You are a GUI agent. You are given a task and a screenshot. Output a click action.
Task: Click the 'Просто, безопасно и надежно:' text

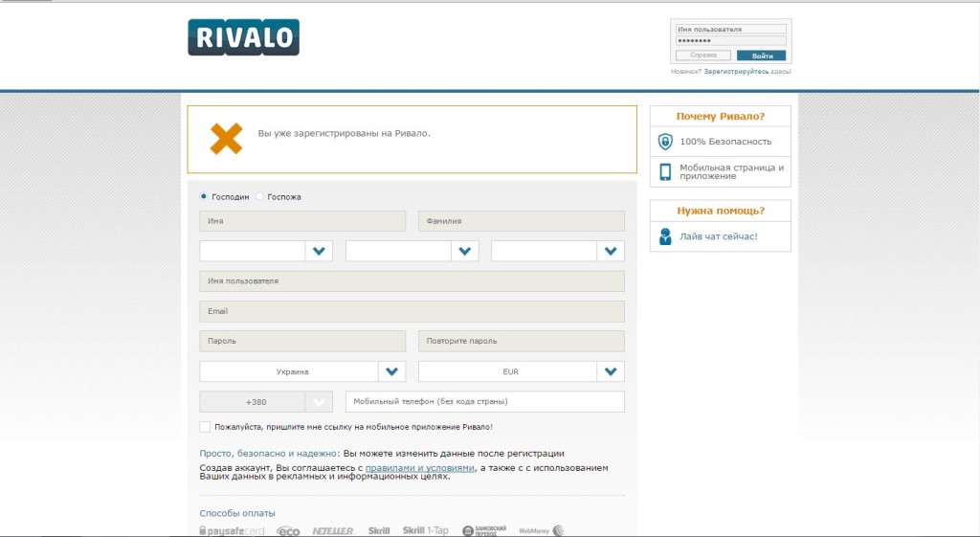[x=270, y=453]
